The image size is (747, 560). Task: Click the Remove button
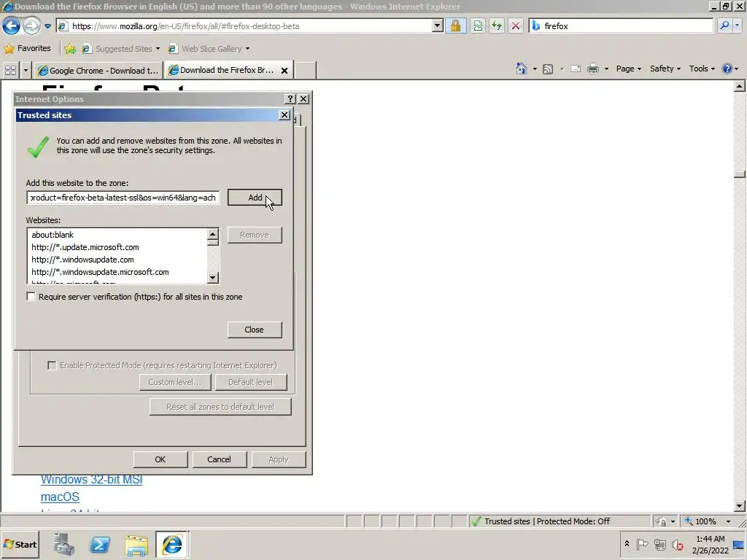(x=255, y=235)
